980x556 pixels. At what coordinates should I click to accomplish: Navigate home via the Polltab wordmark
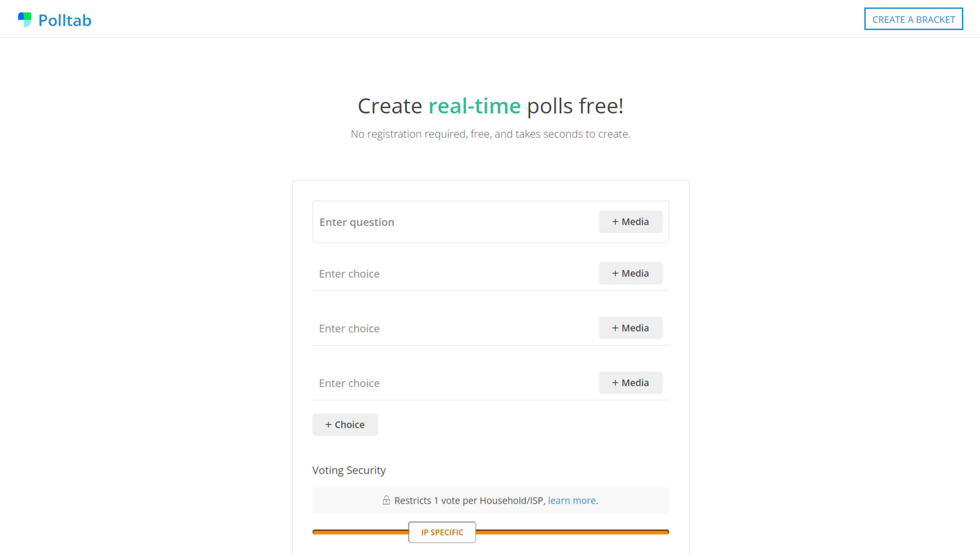pos(66,20)
